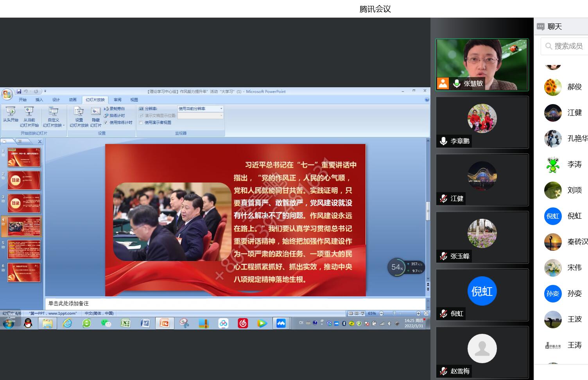Start show with 从当前幻灯片开始 button
Viewport: 588px width, 380px height.
30,117
